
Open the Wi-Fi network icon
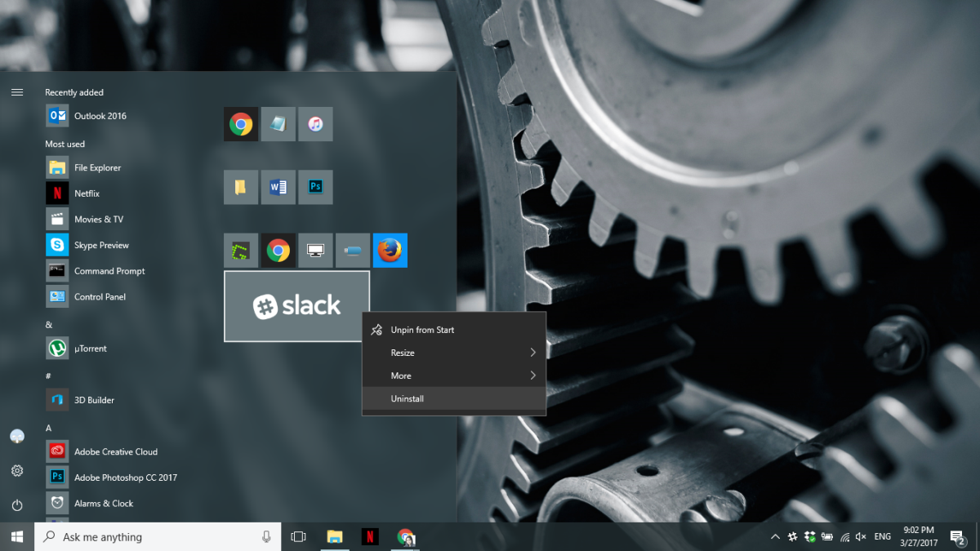coord(844,537)
